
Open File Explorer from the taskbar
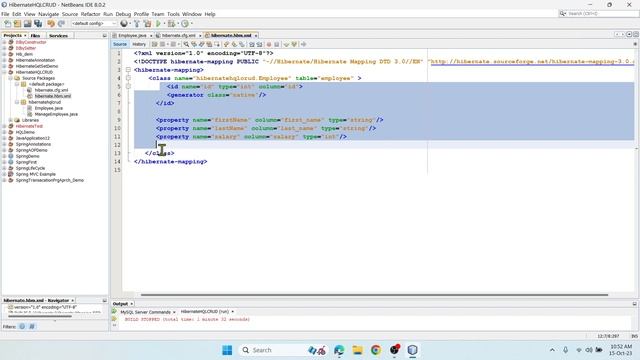click(358, 350)
